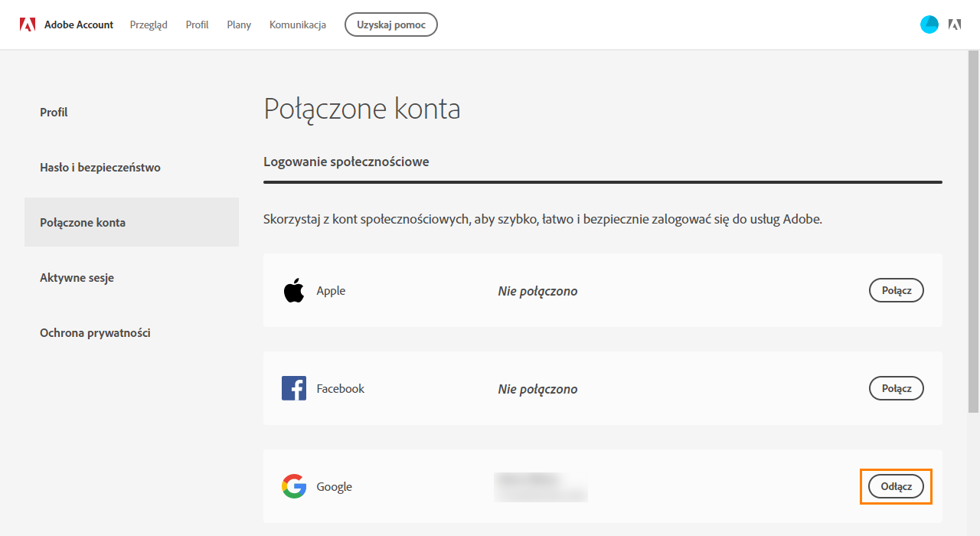Open Hasło i bezpieczeństwo settings
The height and width of the screenshot is (536, 980).
[100, 167]
